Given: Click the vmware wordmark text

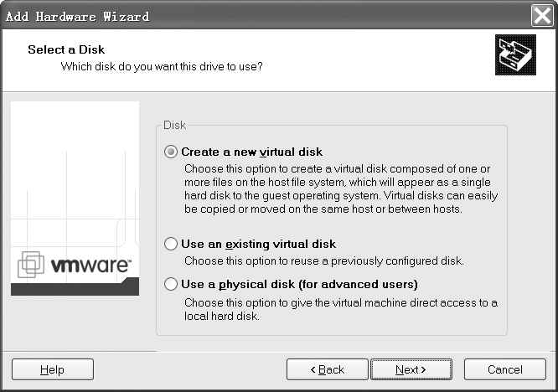Looking at the screenshot, I should [x=90, y=266].
